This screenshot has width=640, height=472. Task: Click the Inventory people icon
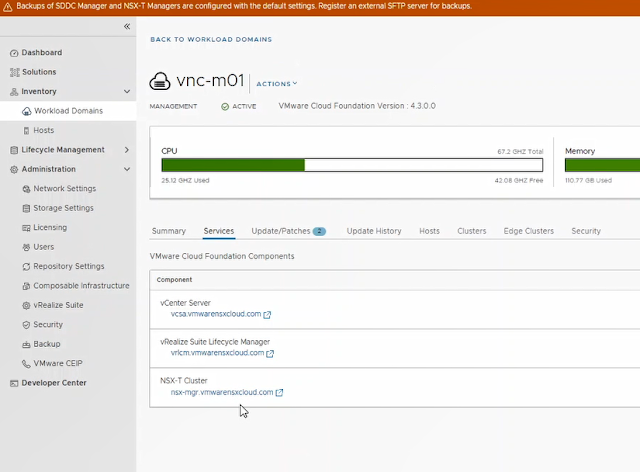[x=14, y=92]
